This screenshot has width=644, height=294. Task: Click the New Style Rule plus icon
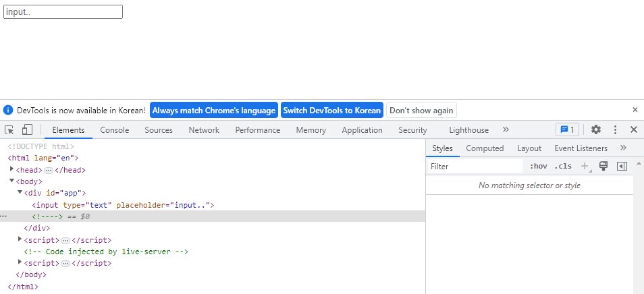click(585, 166)
